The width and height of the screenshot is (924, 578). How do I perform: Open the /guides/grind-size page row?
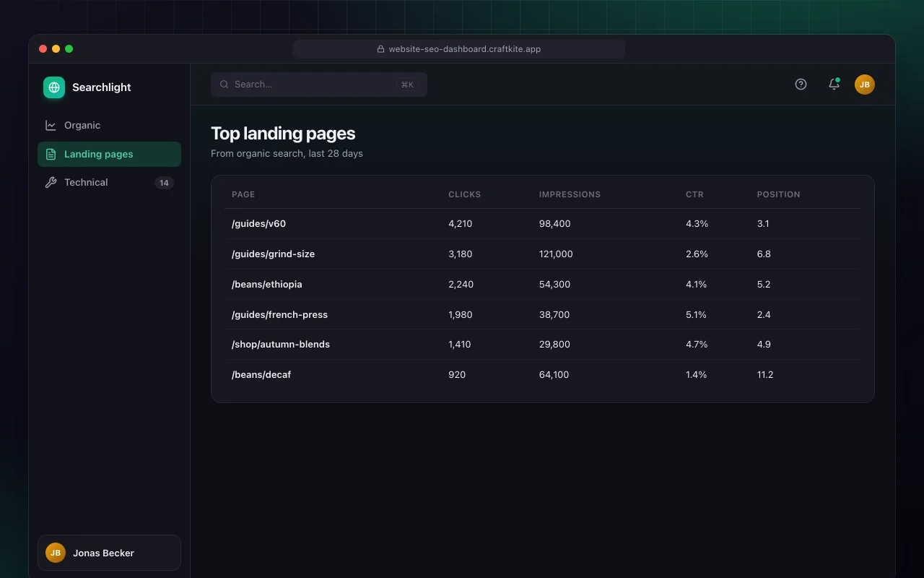click(543, 254)
